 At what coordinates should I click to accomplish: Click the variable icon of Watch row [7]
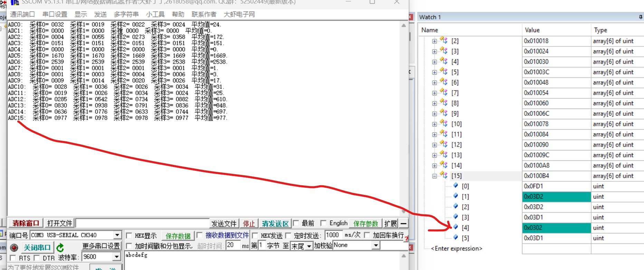click(x=444, y=92)
